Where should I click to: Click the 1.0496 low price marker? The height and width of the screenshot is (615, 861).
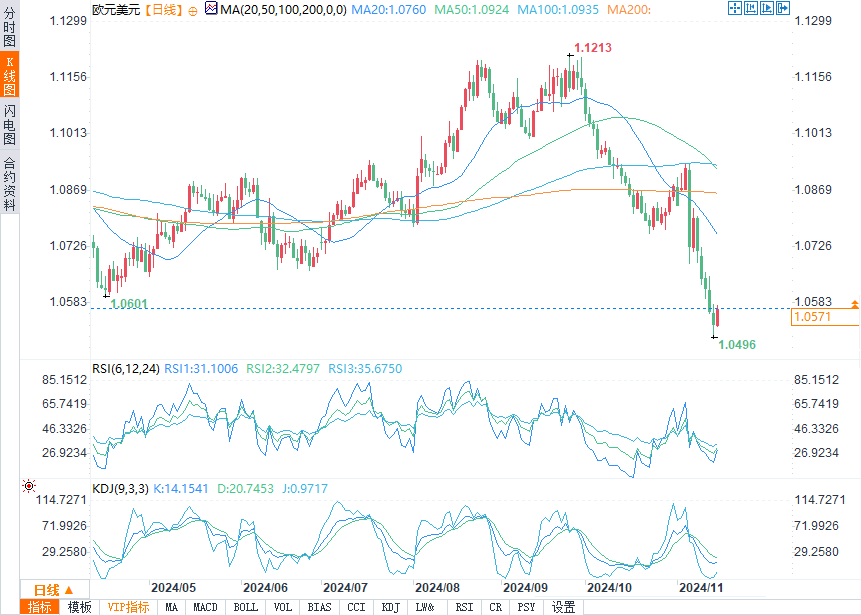pos(737,345)
